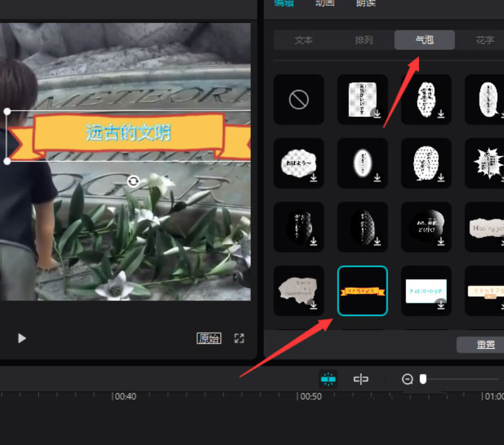Download the jagged explosion speech bubble

point(488,163)
